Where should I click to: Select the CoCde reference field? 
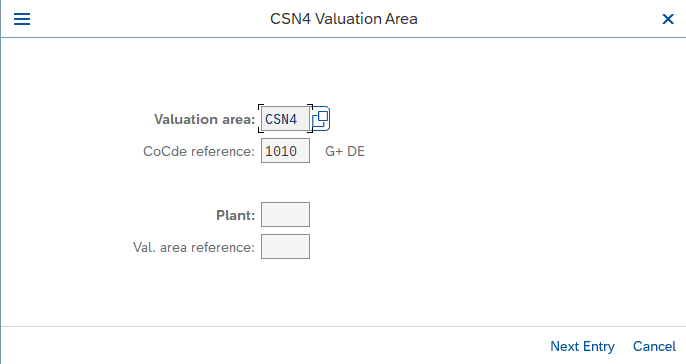point(285,150)
